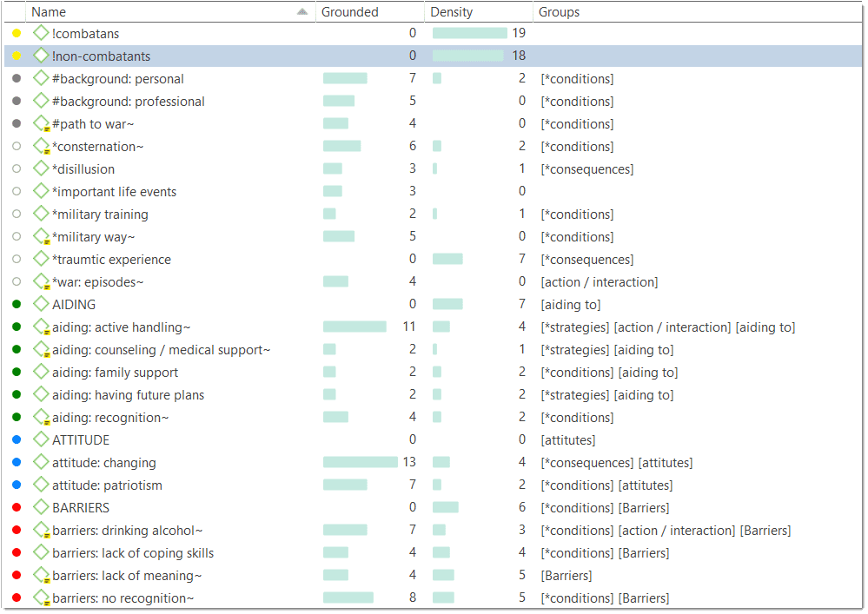The width and height of the screenshot is (868, 614).
Task: Click the *military training code diamond
Action: click(41, 214)
